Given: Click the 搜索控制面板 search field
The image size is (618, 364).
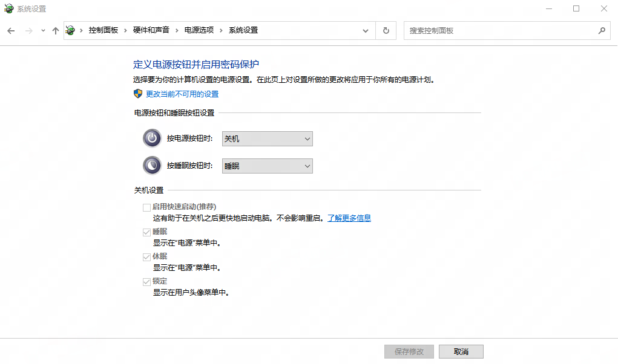Looking at the screenshot, I should pyautogui.click(x=499, y=30).
